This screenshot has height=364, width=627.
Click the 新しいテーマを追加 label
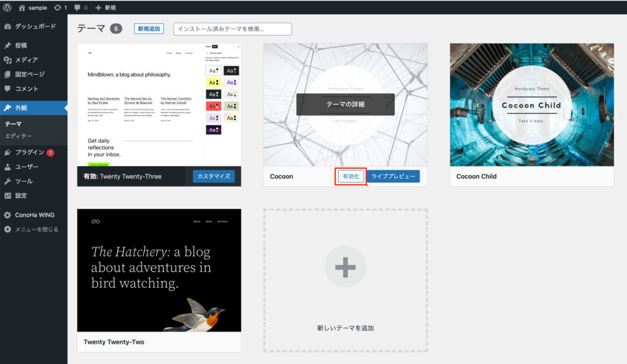point(345,328)
